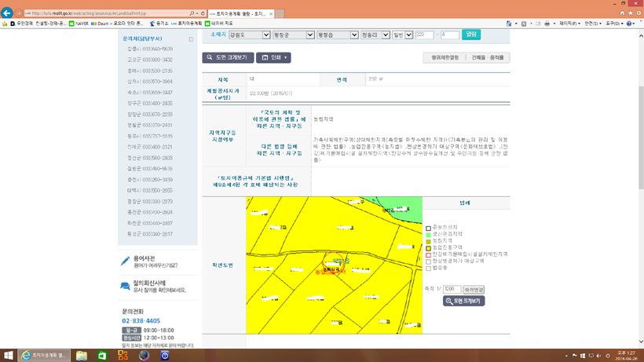This screenshot has height=362, width=644.
Task: Click the browser forward arrow button
Action: pos(18,13)
